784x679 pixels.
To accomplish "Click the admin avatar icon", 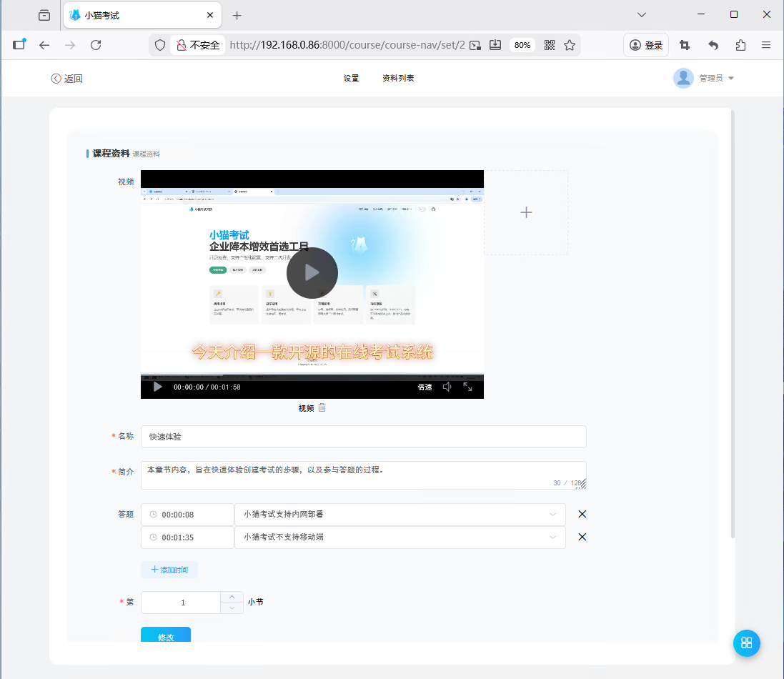I will 683,78.
